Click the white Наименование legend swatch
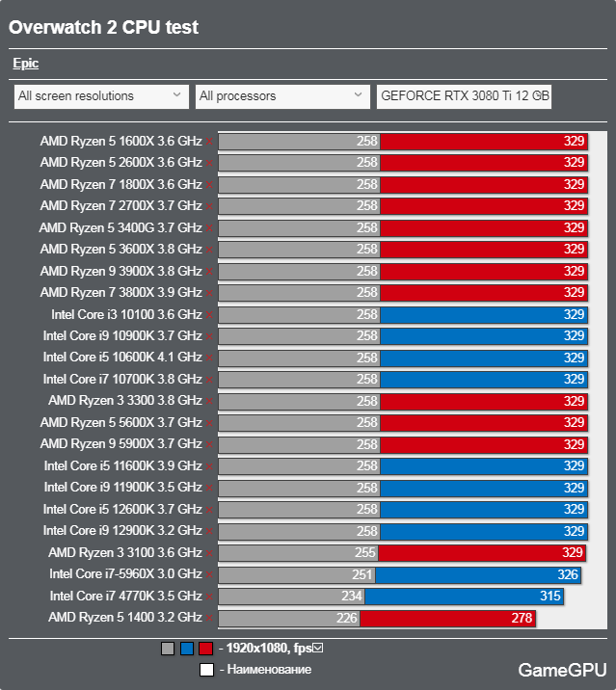This screenshot has width=616, height=690. [x=206, y=670]
